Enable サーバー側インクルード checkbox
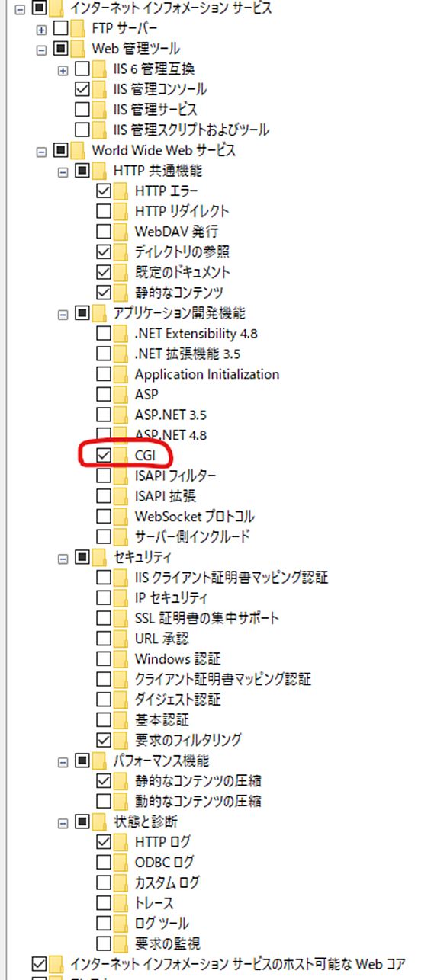Viewport: 447px width, 980px height. pyautogui.click(x=104, y=537)
